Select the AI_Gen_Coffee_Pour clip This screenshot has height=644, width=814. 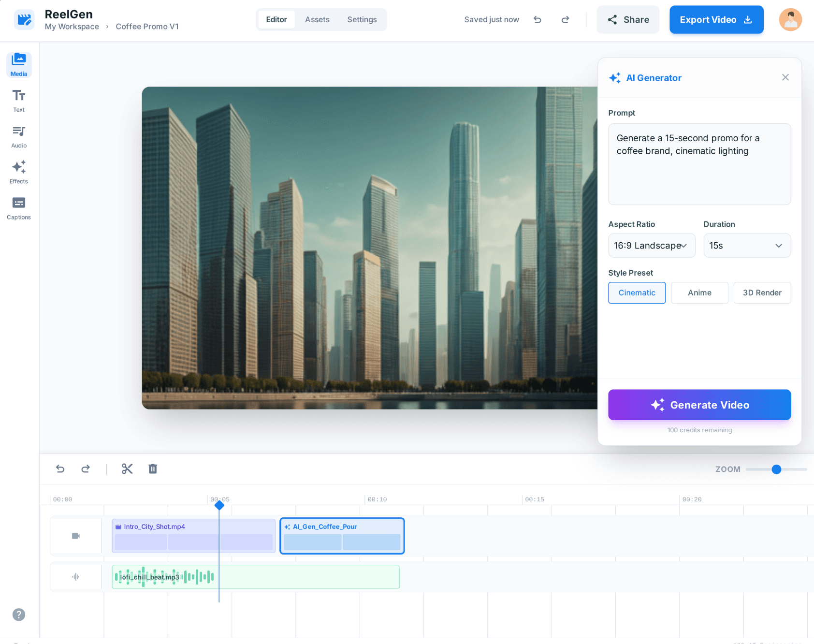click(x=342, y=535)
